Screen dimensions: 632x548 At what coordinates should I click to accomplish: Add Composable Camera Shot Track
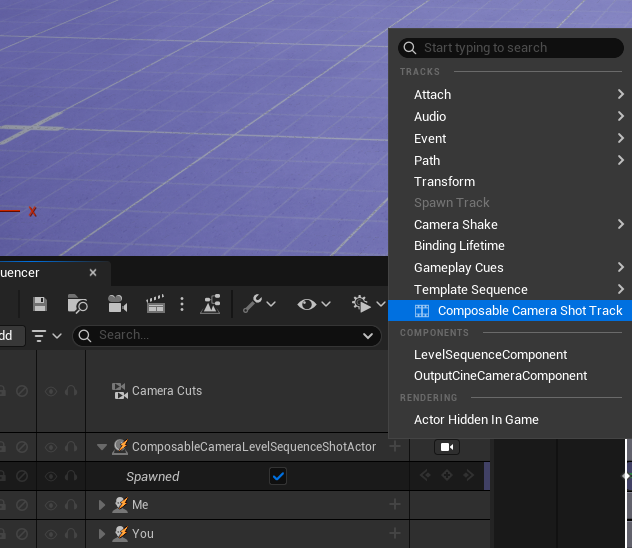pyautogui.click(x=511, y=311)
